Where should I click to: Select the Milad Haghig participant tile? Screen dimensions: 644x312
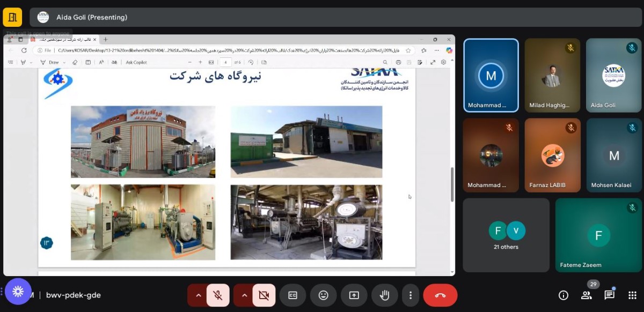coord(552,75)
